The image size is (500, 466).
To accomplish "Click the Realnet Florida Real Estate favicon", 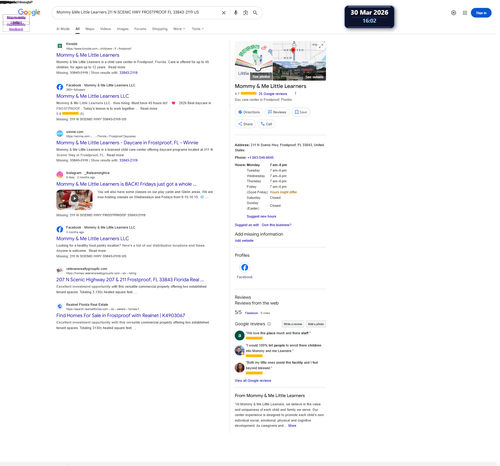I will (60, 306).
